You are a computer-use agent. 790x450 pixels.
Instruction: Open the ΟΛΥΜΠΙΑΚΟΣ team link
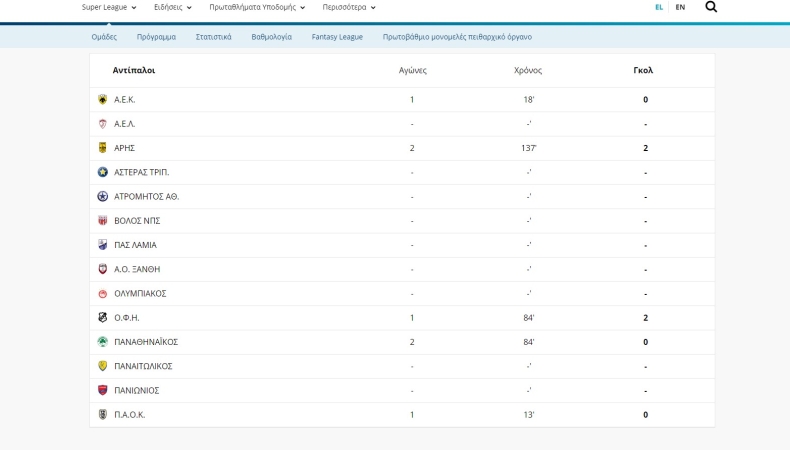click(x=140, y=293)
